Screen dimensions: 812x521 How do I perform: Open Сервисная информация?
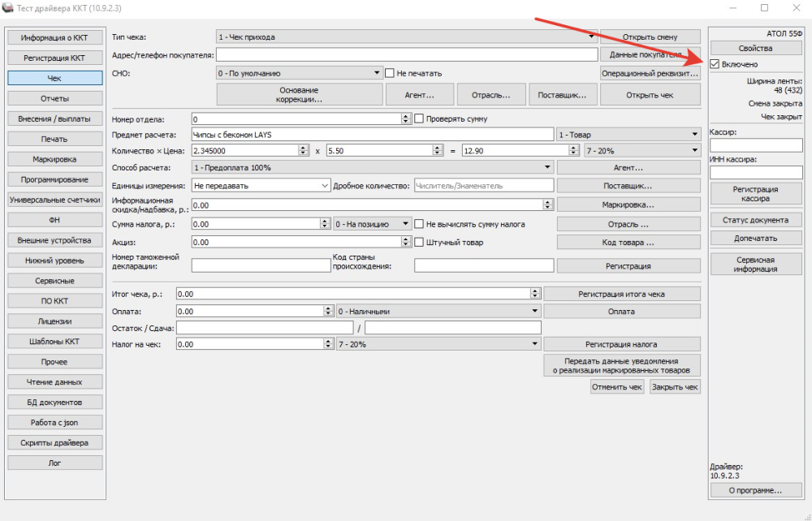point(755,265)
